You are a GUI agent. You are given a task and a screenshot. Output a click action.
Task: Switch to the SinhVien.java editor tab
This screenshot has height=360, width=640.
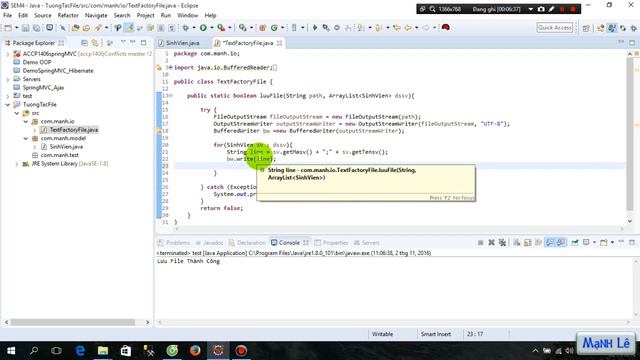[182, 43]
